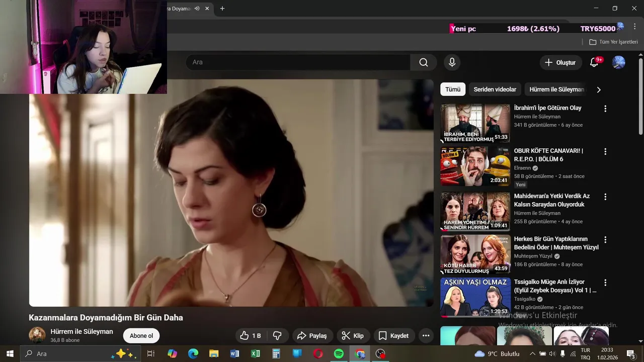The width and height of the screenshot is (644, 362).
Task: Select the Seriden videolar filter chip
Action: [x=495, y=89]
